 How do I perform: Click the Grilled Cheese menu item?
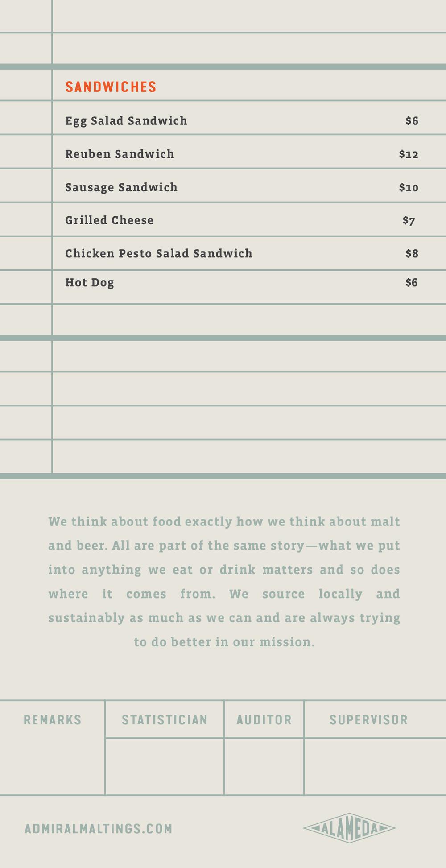click(x=109, y=220)
